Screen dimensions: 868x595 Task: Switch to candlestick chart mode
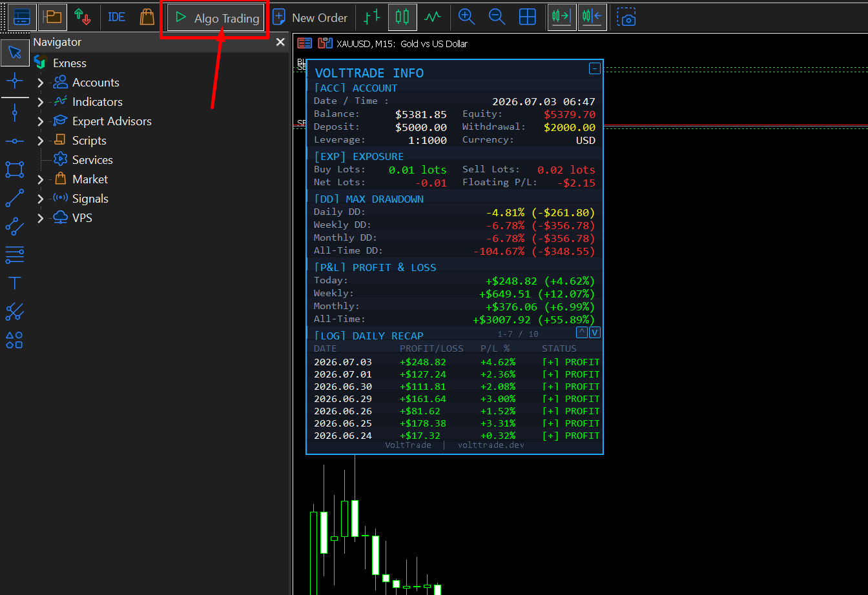click(x=402, y=17)
